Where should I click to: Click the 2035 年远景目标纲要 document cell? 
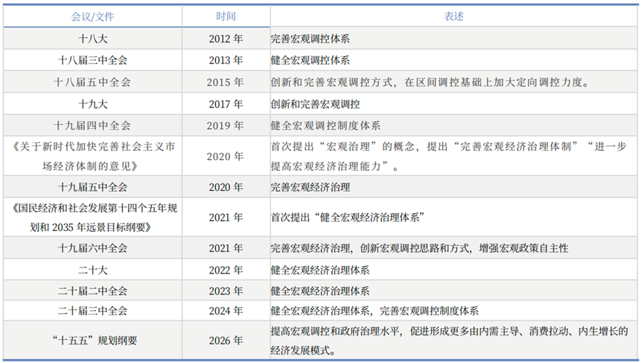pos(93,218)
